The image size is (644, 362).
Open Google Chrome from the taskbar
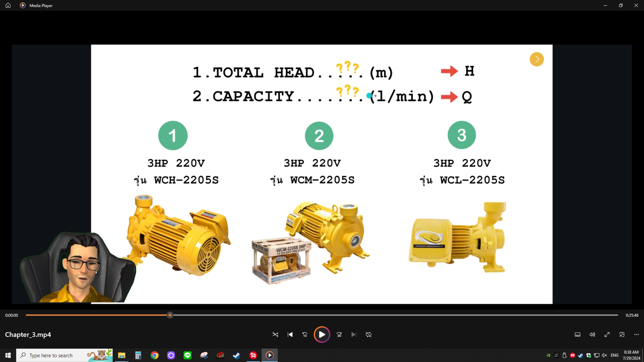pos(155,355)
